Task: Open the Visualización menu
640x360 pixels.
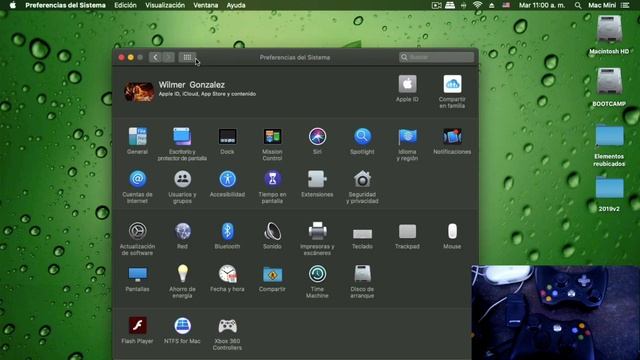Action: pos(165,5)
